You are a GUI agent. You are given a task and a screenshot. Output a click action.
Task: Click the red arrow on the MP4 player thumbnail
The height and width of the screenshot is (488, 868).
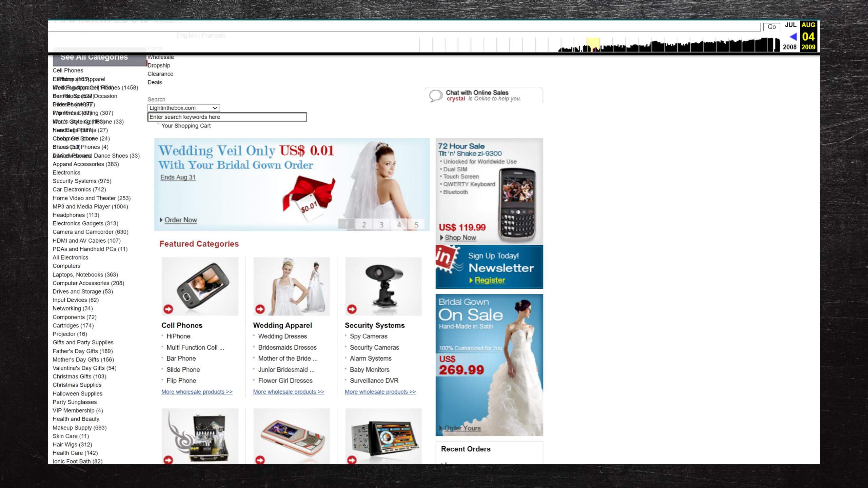(260, 460)
